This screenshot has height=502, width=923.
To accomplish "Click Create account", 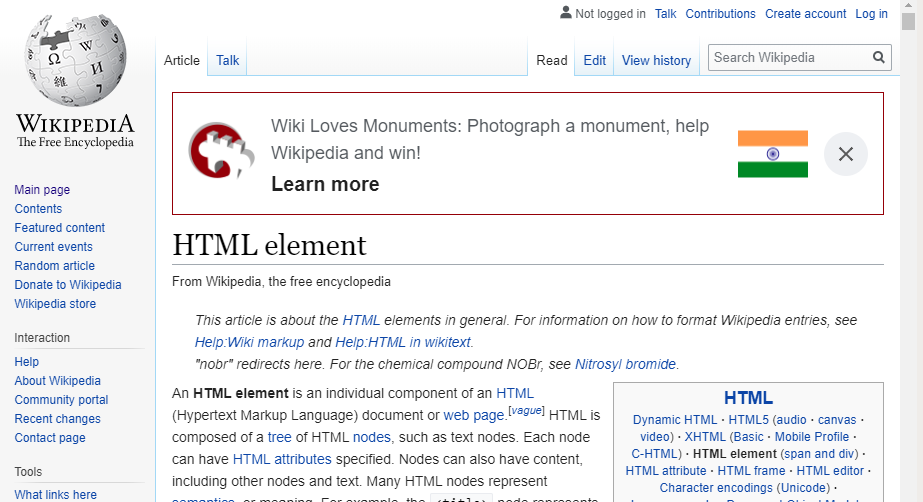I will [x=805, y=14].
